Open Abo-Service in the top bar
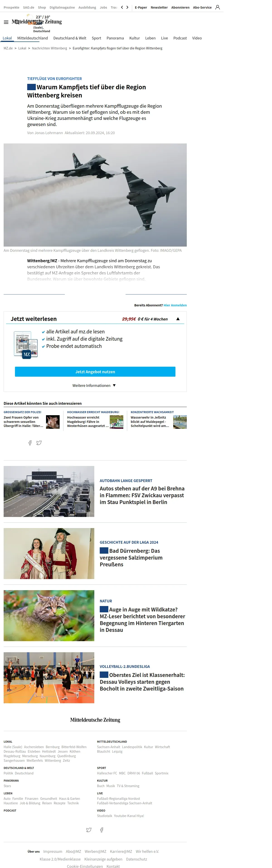Viewport: 272px width, 868px height. point(202,7)
